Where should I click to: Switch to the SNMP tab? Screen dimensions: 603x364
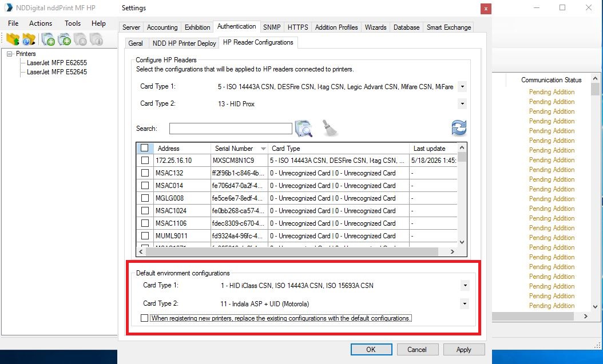272,27
